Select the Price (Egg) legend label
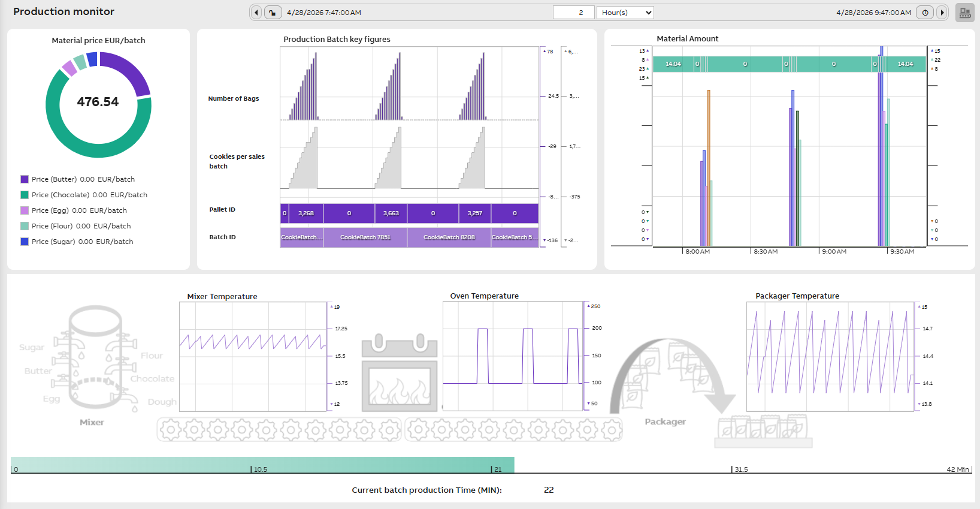Viewport: 980px width, 509px height. point(79,210)
